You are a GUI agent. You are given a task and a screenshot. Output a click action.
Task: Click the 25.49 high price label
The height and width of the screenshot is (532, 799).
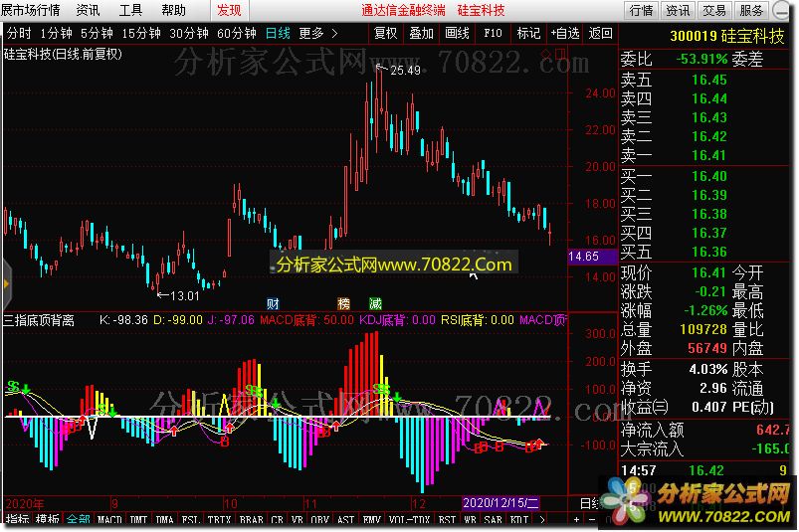[405, 71]
